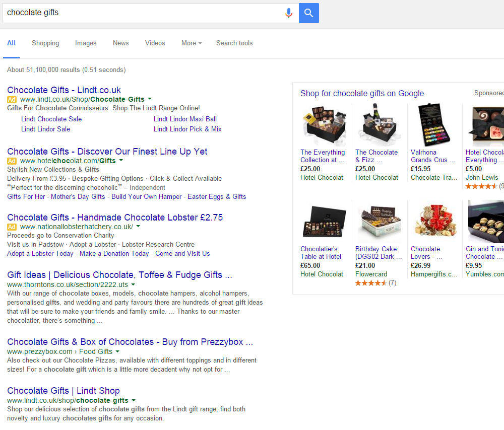Open the dropdown arrow beside thorntons.co.uk URL
The width and height of the screenshot is (504, 430).
tap(133, 284)
